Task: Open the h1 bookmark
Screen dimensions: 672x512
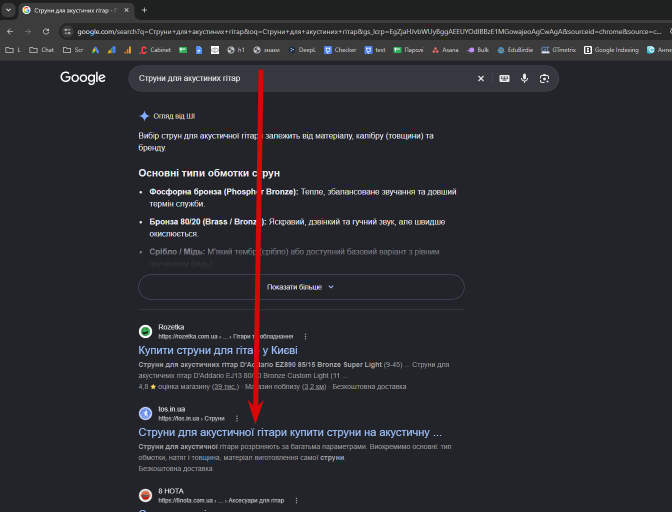Action: pos(236,50)
